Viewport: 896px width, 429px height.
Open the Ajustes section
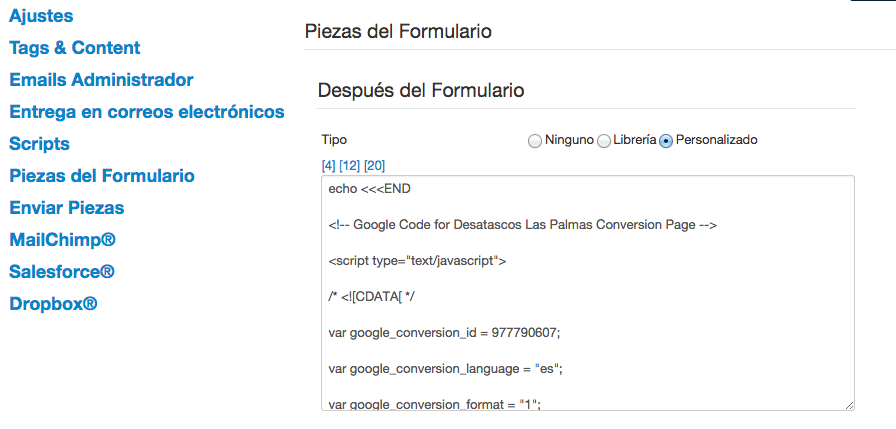click(x=41, y=16)
